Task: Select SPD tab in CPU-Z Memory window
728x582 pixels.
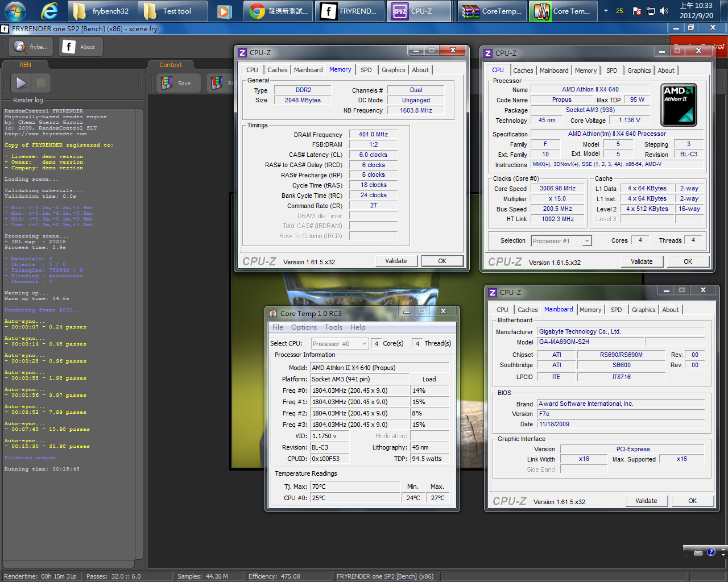Action: (366, 70)
